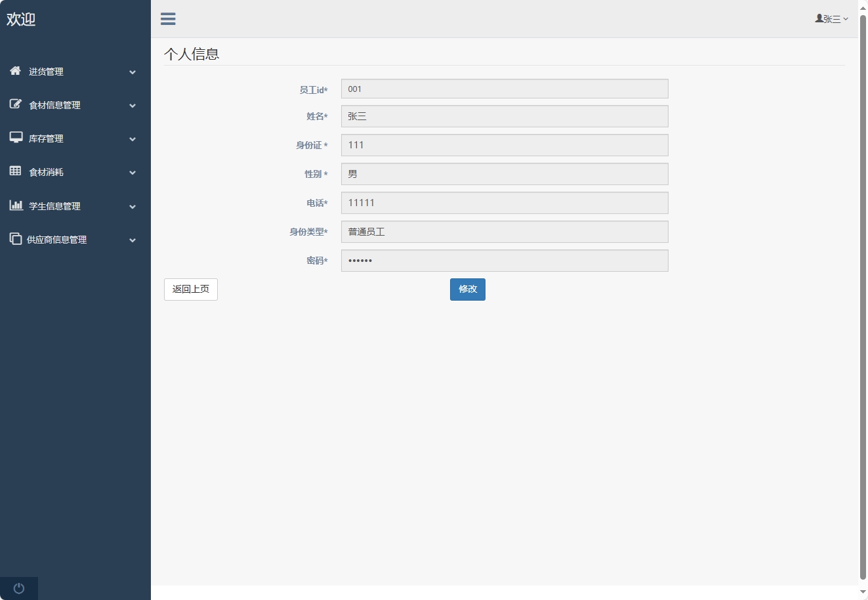The image size is (868, 600).
Task: Open the 学生信息管理 sidebar menu
Action: point(75,206)
